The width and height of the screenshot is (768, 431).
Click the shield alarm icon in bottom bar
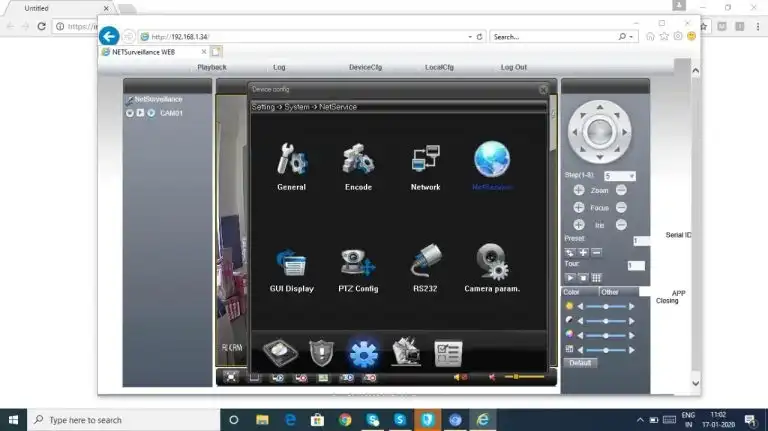(320, 352)
